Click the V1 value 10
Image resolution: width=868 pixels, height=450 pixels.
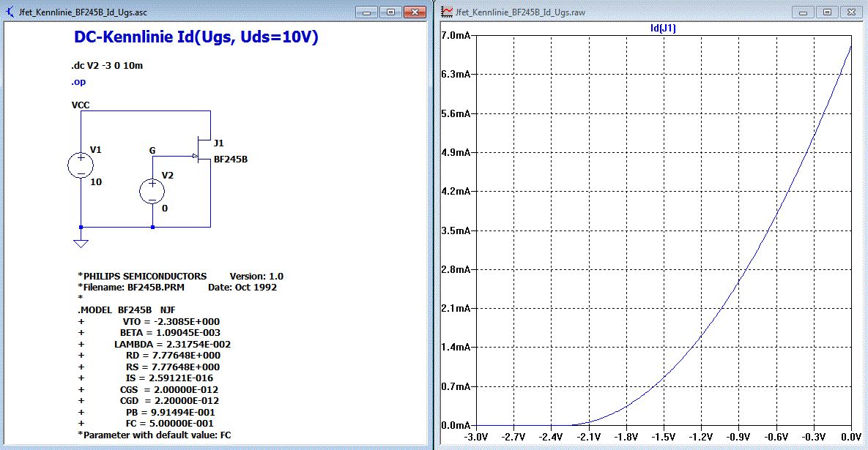pos(95,182)
